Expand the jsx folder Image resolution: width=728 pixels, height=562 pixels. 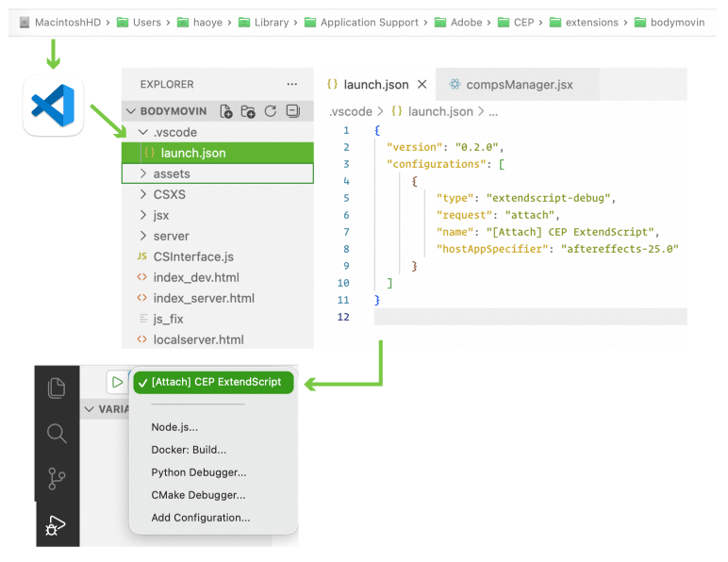pos(143,215)
